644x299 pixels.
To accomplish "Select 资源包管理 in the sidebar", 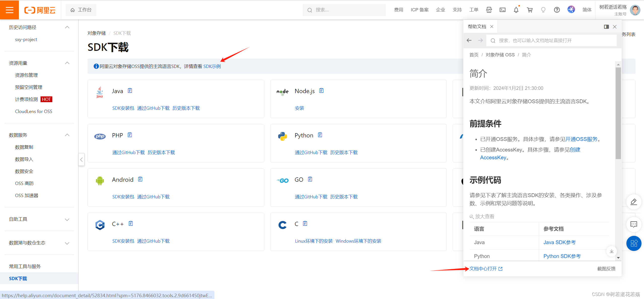I will click(26, 75).
